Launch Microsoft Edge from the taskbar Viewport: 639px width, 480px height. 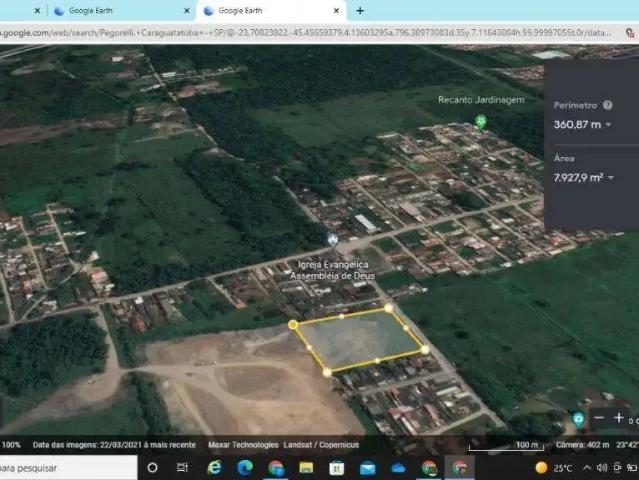(x=245, y=468)
